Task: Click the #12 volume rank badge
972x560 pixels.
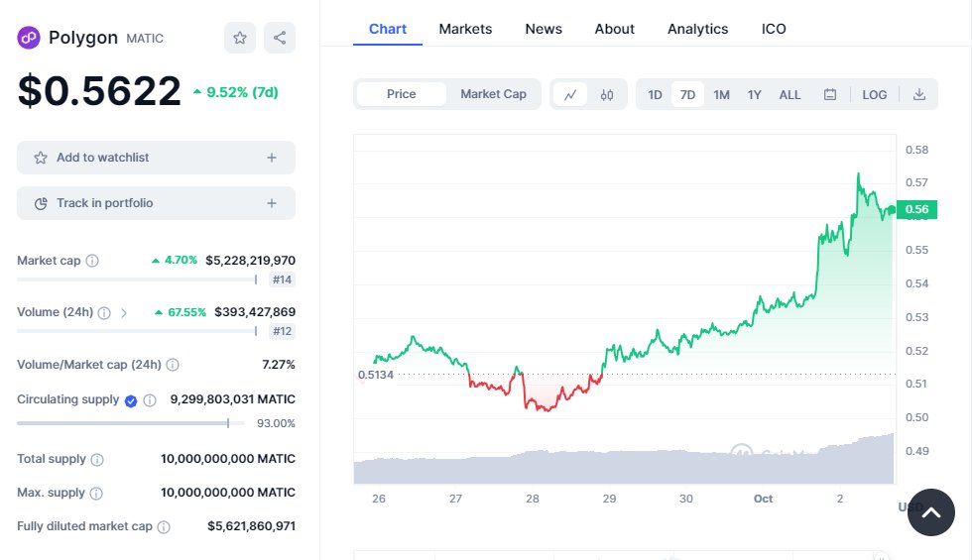Action: click(282, 331)
